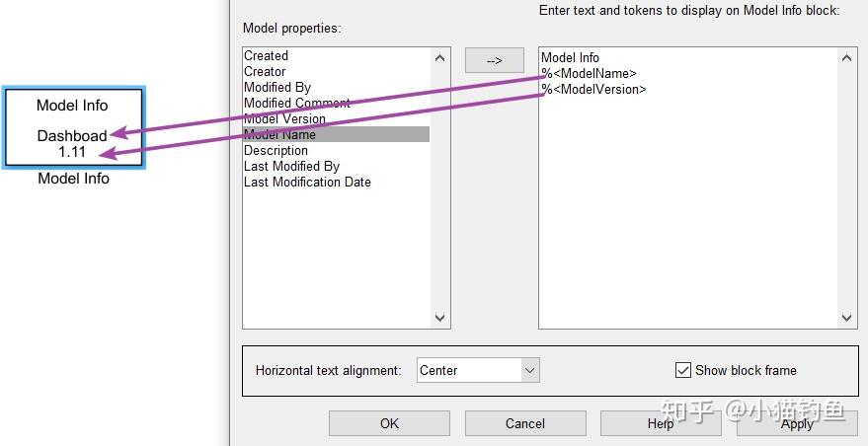The width and height of the screenshot is (868, 446).
Task: Select Modified By property
Action: (x=277, y=88)
